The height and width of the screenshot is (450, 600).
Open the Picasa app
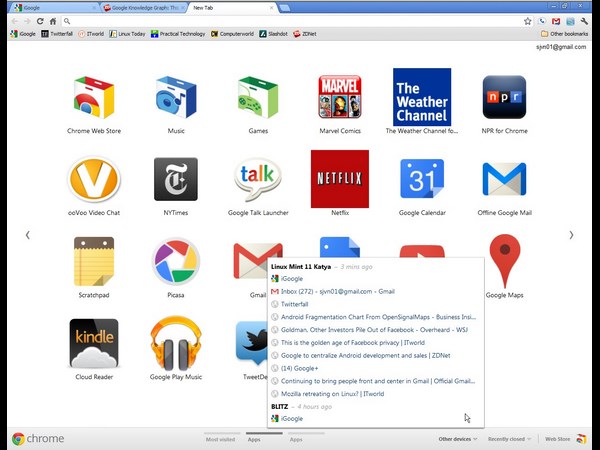[175, 261]
